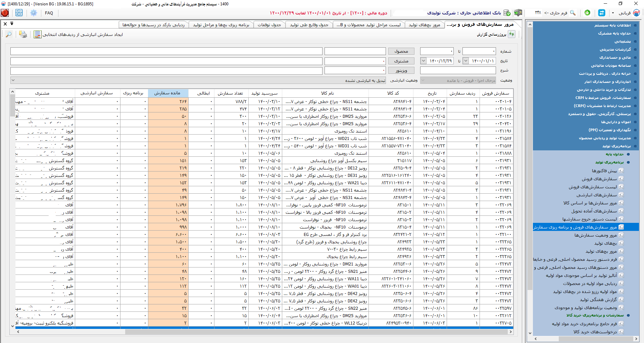The image size is (644, 343).
Task: Open the start date dropdown arrow
Action: tap(465, 61)
